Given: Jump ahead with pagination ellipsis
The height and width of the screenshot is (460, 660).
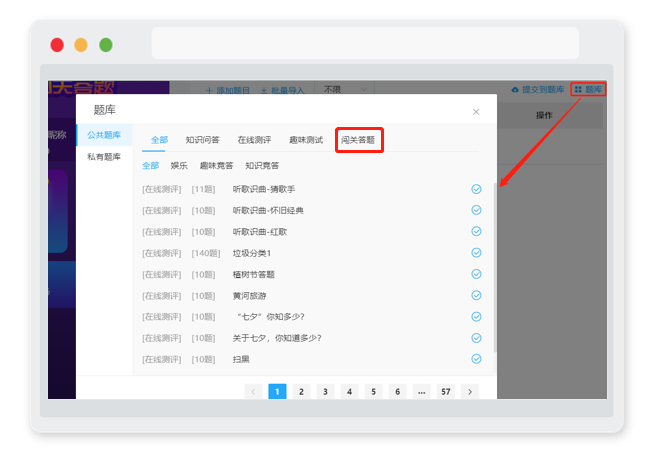Looking at the screenshot, I should click(421, 391).
